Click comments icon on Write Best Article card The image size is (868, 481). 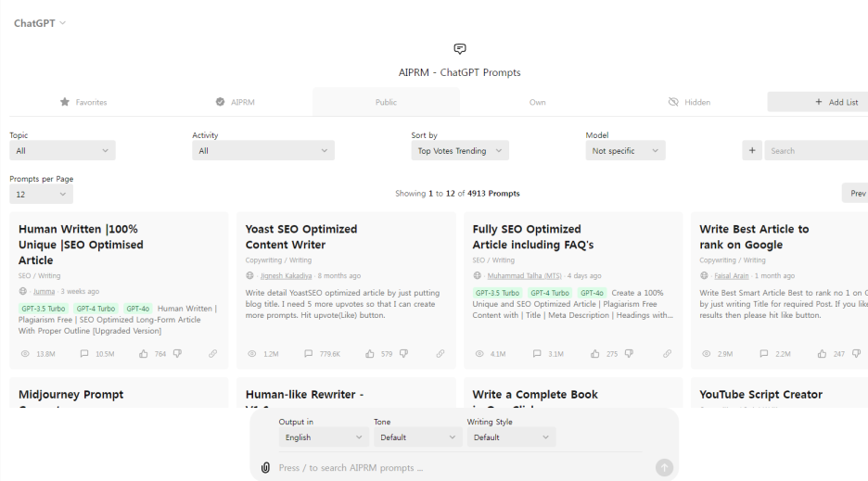point(764,354)
